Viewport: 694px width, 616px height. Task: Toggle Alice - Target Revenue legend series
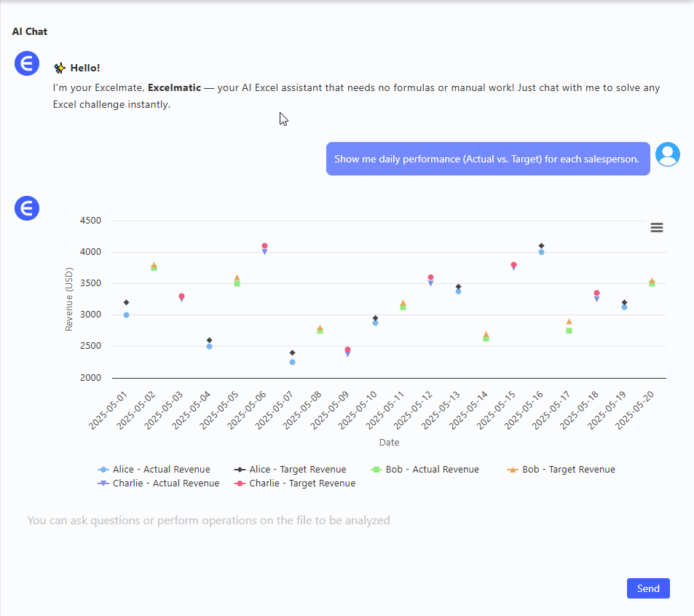(x=291, y=470)
